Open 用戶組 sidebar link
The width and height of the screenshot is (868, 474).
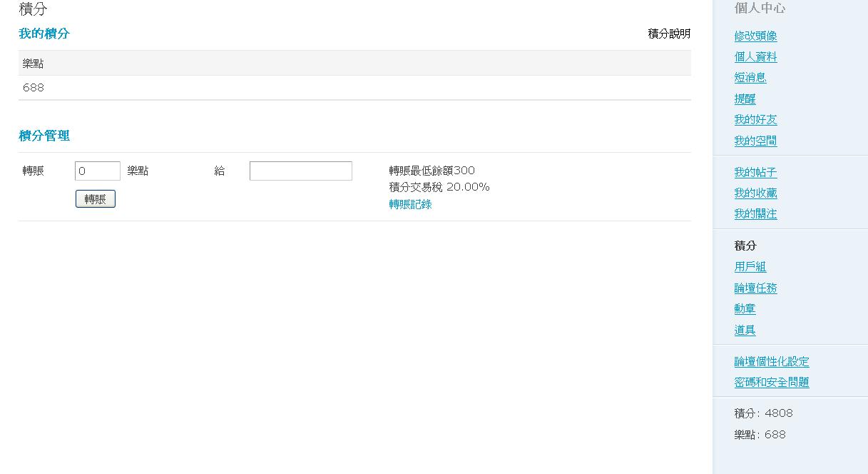pos(750,267)
